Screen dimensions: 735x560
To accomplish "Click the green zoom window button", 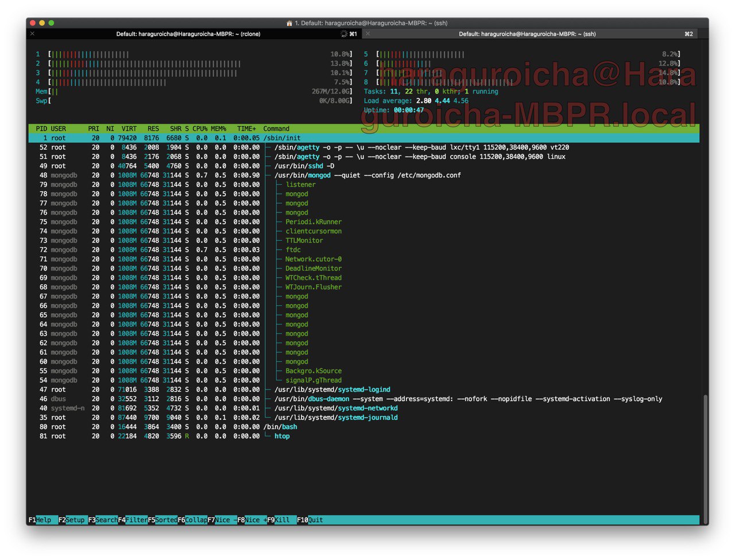I will click(51, 23).
